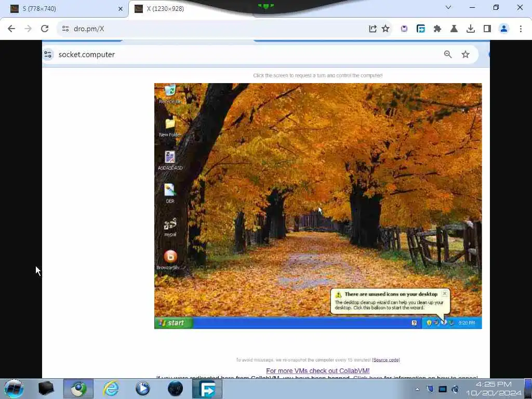
Task: Click the host tray shield icon
Action: coord(430,389)
